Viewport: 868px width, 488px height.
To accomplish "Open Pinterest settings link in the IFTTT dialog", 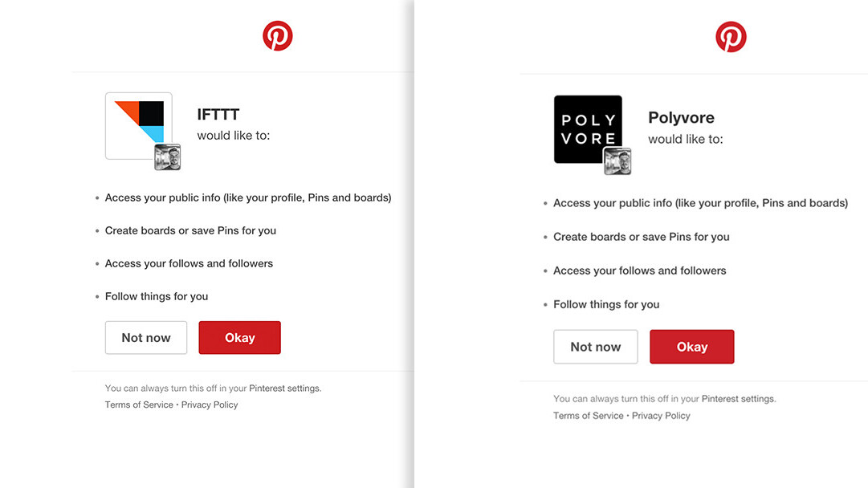I will (x=284, y=388).
